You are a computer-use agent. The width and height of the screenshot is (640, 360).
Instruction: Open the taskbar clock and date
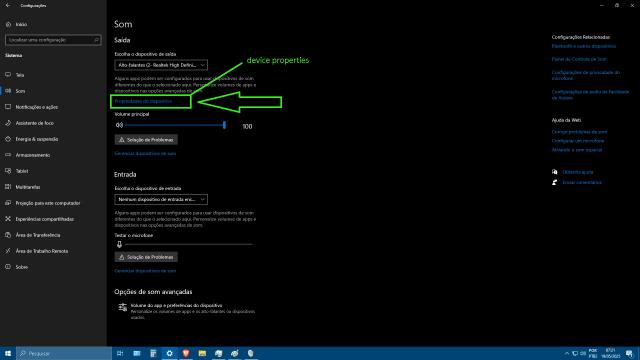pyautogui.click(x=611, y=353)
